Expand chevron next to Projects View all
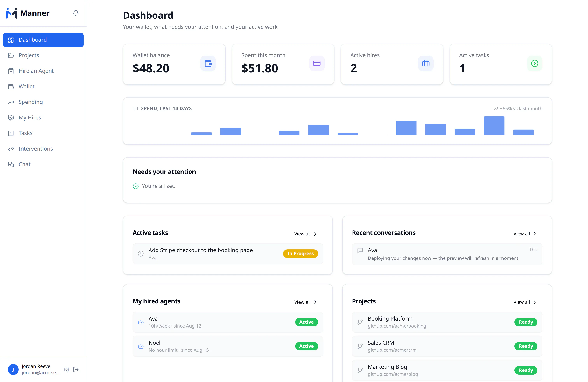Viewport: 588px width, 382px height. (x=535, y=302)
